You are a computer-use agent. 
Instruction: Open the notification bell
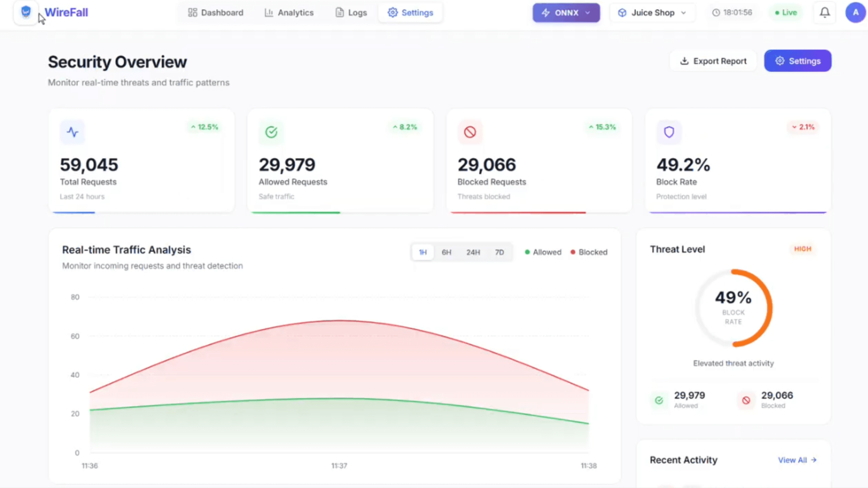point(824,12)
